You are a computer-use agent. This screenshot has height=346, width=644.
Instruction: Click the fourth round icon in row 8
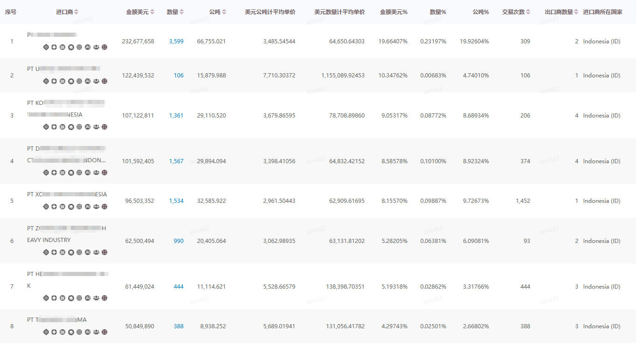71,332
